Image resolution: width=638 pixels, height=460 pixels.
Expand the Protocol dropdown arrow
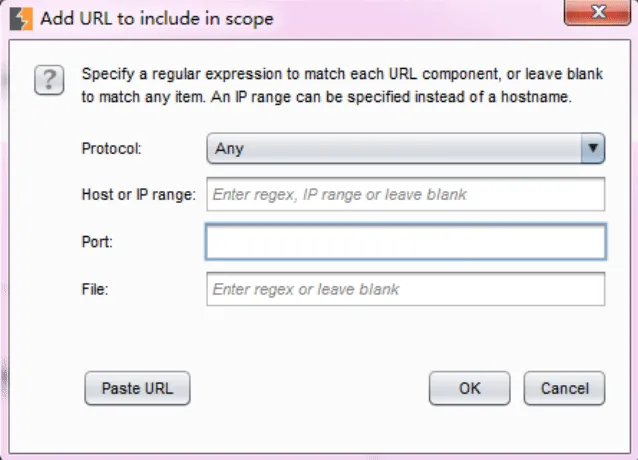593,148
